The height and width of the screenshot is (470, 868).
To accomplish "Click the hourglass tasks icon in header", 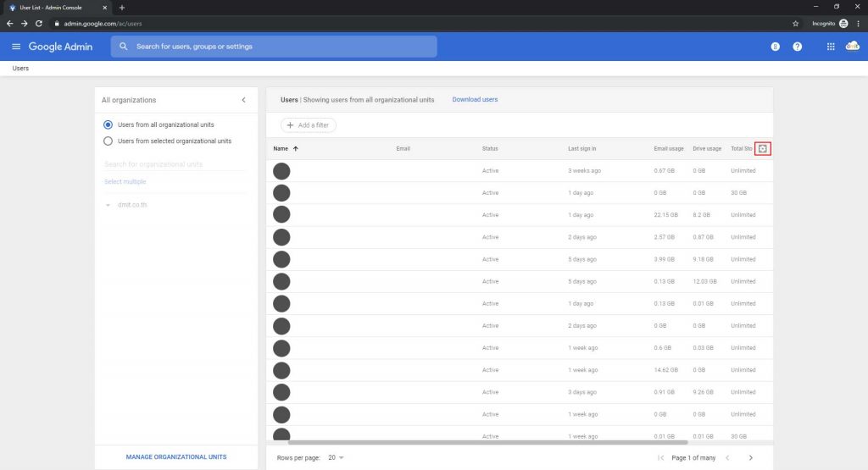I will tap(775, 47).
